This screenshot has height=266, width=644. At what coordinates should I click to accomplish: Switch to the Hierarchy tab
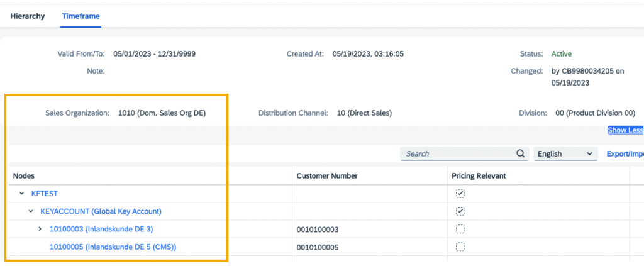pyautogui.click(x=28, y=16)
